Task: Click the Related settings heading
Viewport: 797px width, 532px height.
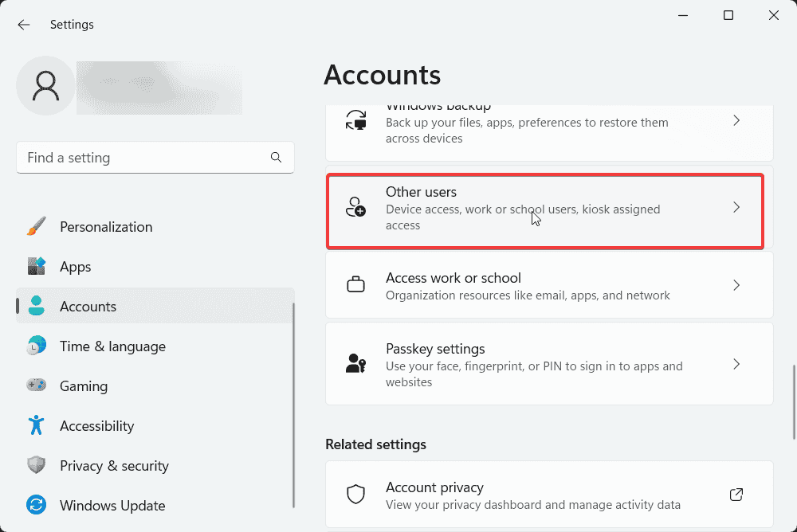Action: 375,444
